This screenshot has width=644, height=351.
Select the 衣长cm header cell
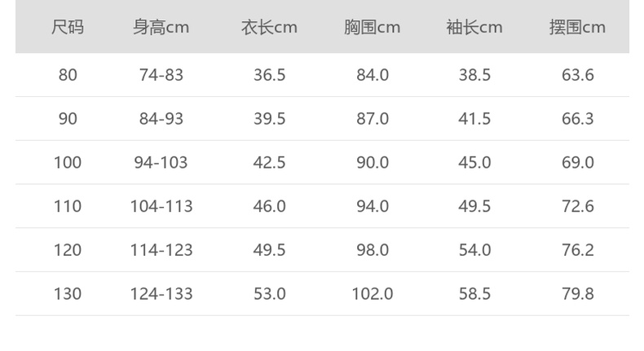269,28
